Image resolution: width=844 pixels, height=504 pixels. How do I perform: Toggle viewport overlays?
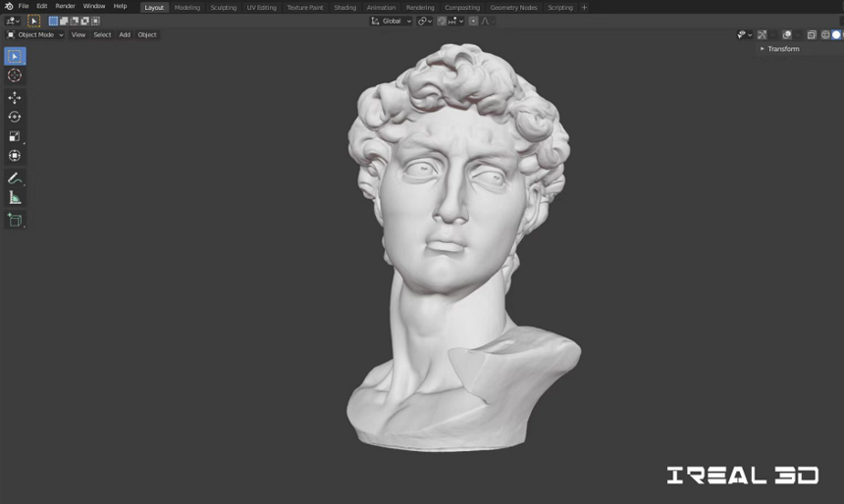click(x=787, y=35)
